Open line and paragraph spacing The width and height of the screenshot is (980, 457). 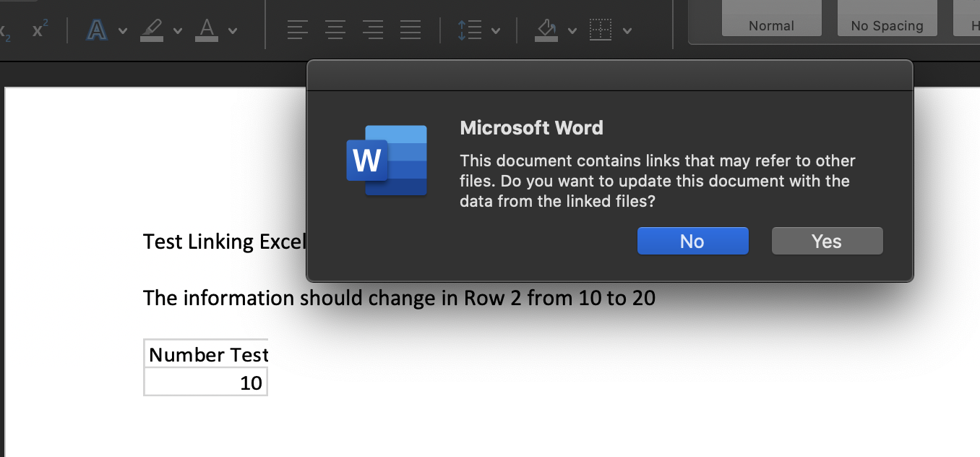point(470,30)
